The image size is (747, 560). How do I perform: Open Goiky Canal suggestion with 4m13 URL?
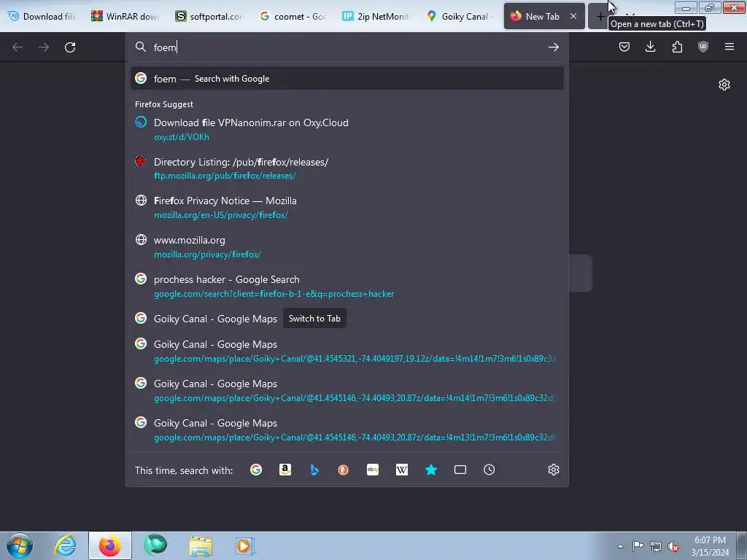(347, 429)
